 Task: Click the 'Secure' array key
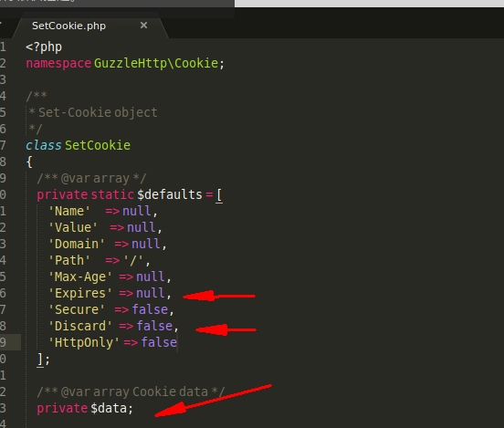[x=77, y=309]
